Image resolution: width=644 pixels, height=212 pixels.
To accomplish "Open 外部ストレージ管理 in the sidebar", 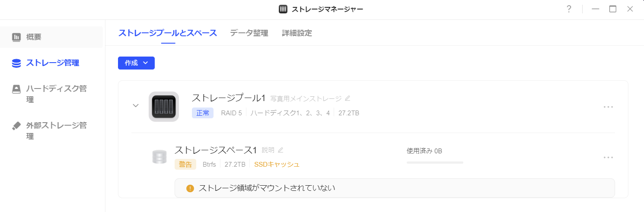I will (x=52, y=131).
